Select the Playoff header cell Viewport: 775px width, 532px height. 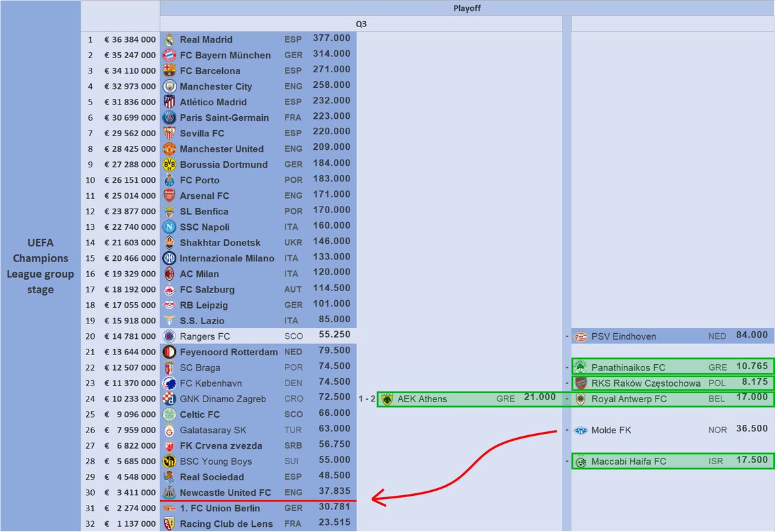tap(467, 8)
